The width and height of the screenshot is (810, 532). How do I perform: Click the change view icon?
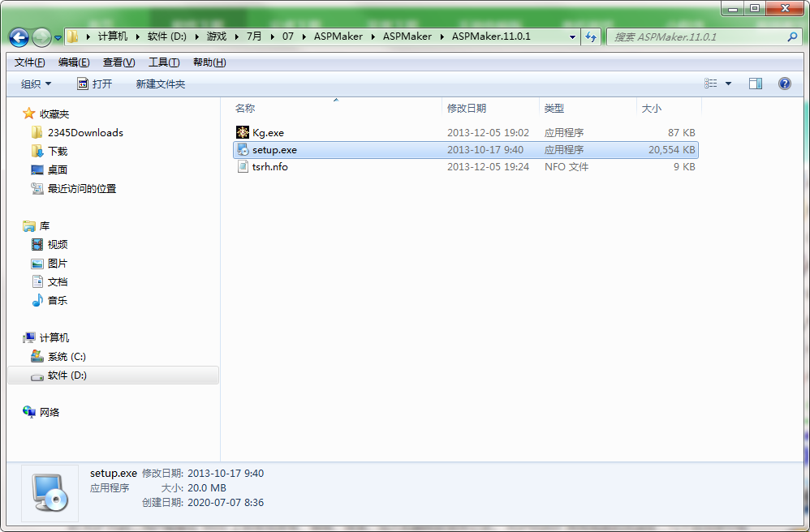(711, 83)
